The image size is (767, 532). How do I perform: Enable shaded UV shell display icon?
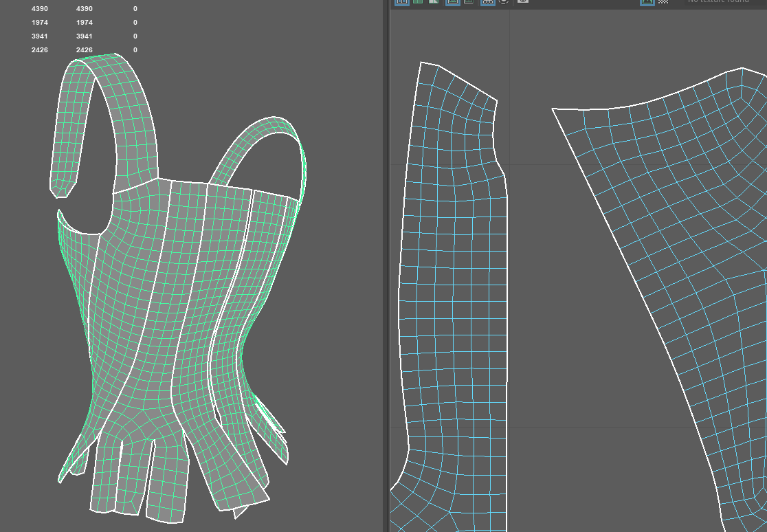click(418, 2)
